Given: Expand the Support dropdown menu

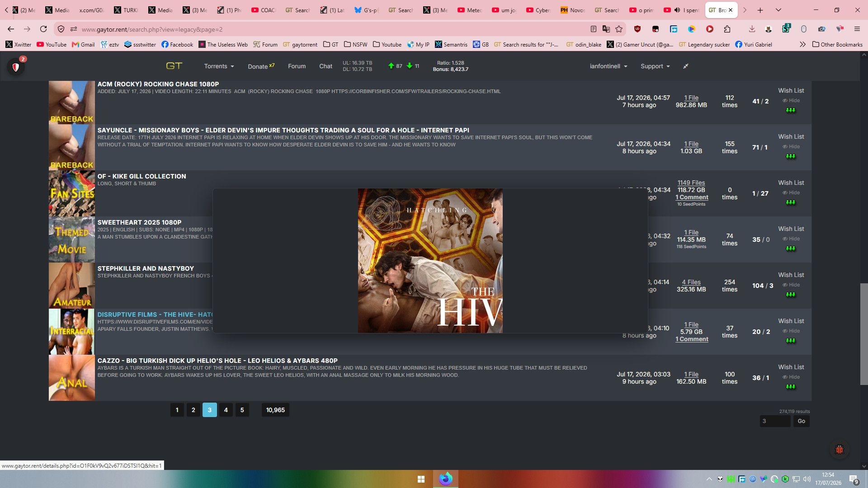Looking at the screenshot, I should (x=655, y=66).
